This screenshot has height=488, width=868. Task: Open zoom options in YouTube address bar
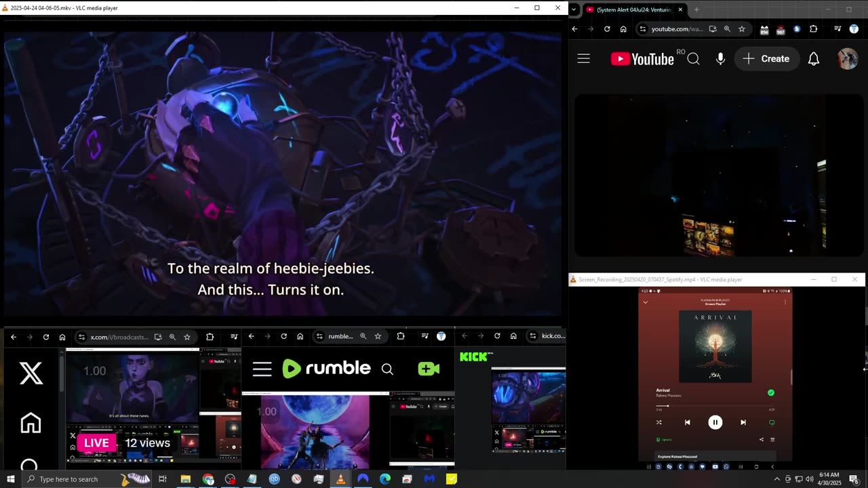(x=727, y=29)
